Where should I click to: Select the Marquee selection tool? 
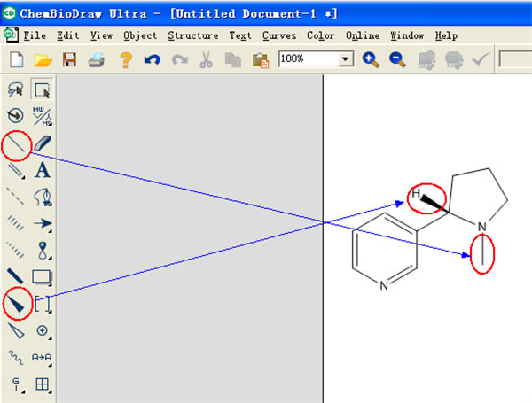pyautogui.click(x=42, y=89)
